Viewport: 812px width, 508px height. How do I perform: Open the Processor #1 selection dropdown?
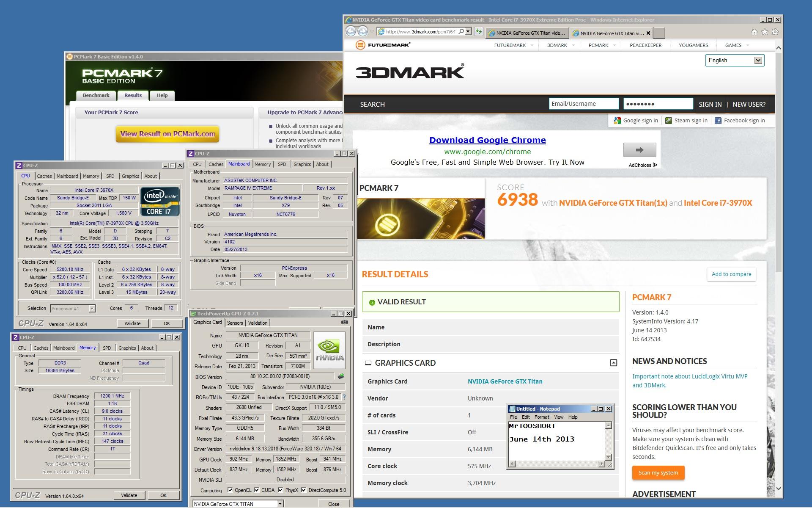73,309
